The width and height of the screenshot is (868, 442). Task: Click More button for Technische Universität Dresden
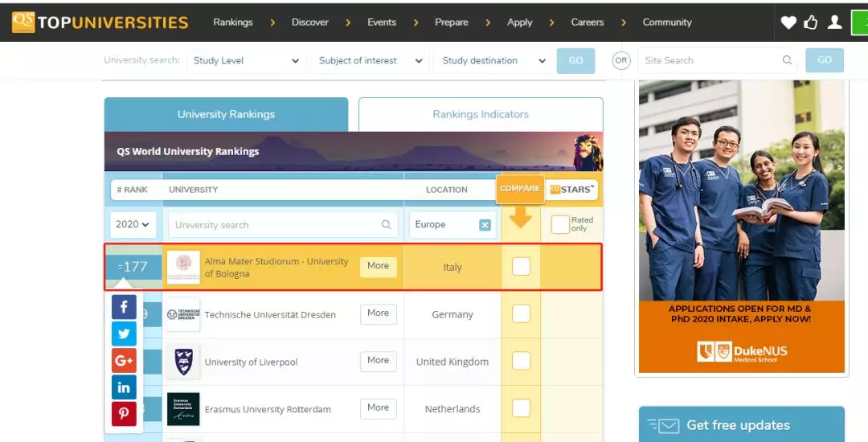(x=378, y=313)
